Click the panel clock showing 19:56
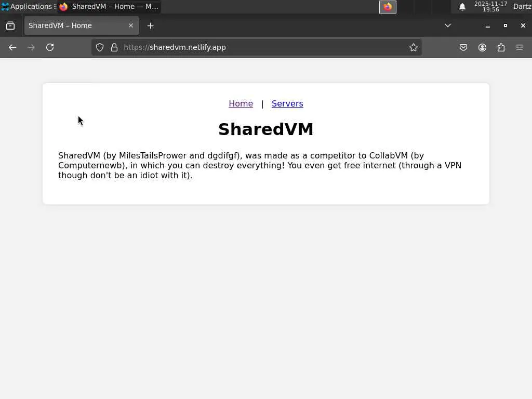Screen dimensions: 532x399 click(x=490, y=6)
